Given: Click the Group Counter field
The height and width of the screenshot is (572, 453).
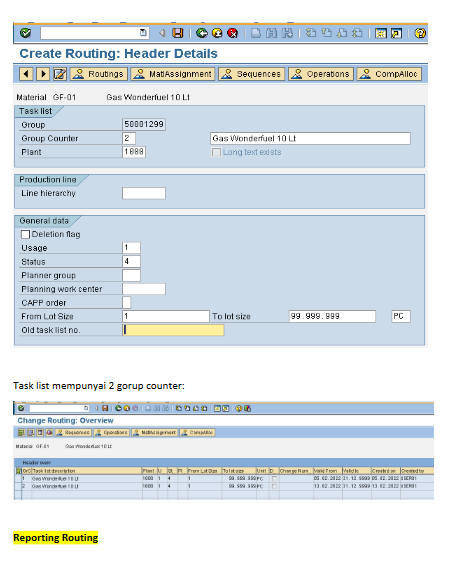Looking at the screenshot, I should point(129,138).
